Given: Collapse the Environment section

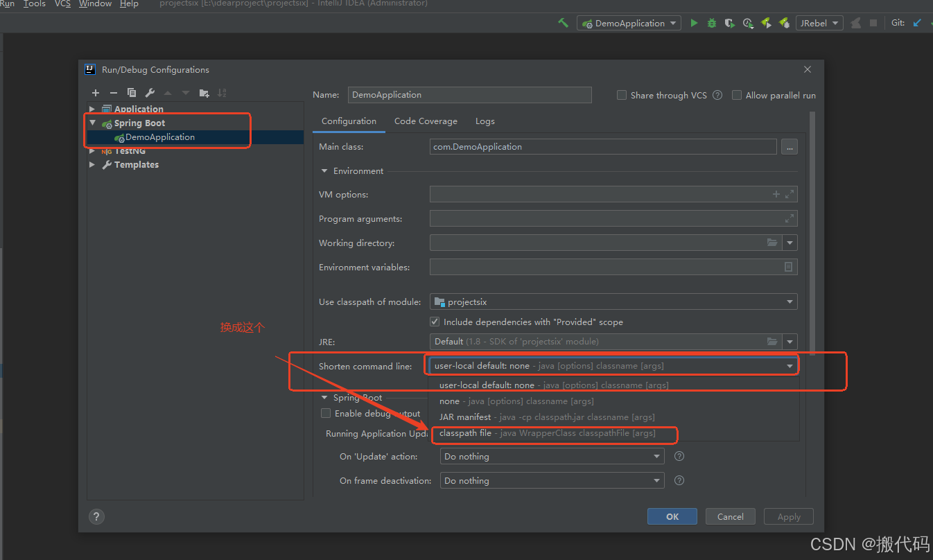Looking at the screenshot, I should [324, 171].
